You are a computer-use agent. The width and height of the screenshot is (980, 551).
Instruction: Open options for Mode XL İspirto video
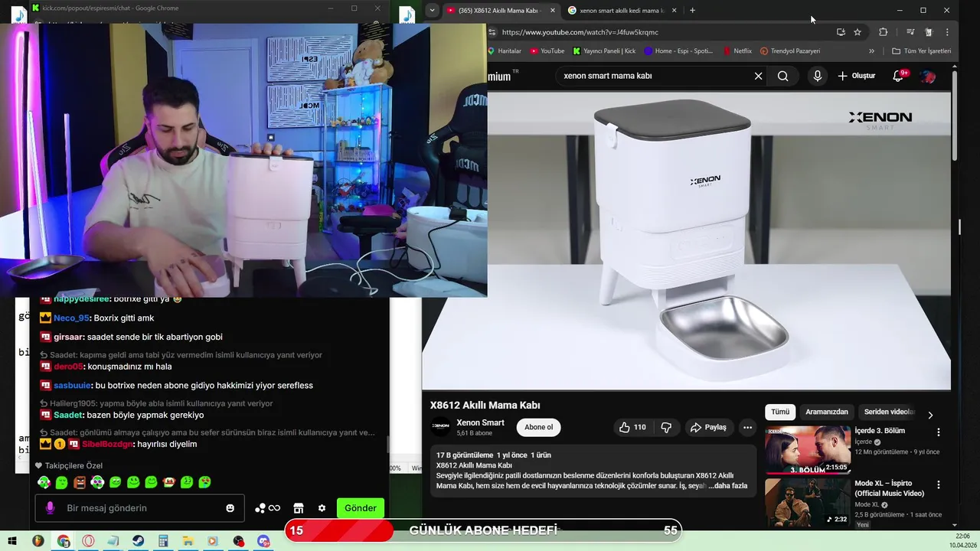click(938, 485)
